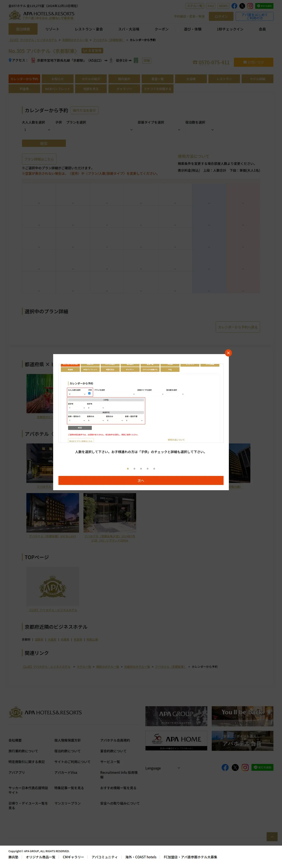This screenshot has height=868, width=282.
Task: Click the 詳細 access button
Action: pyautogui.click(x=146, y=61)
